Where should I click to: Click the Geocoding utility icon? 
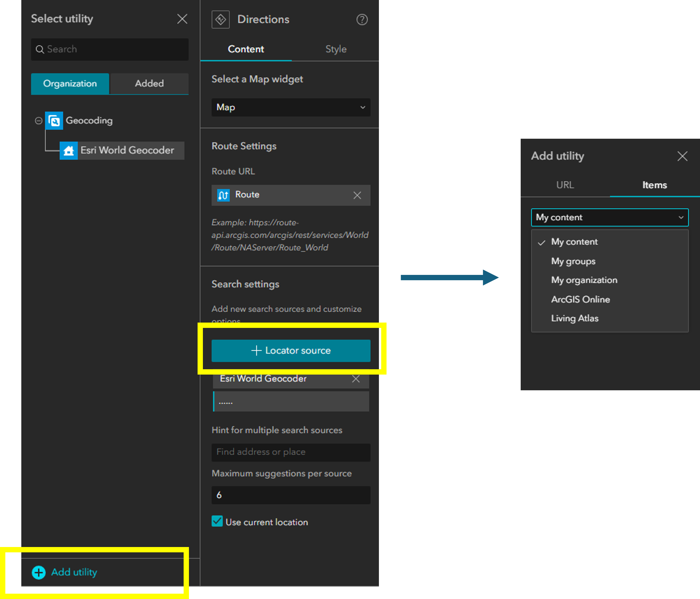[x=54, y=120]
